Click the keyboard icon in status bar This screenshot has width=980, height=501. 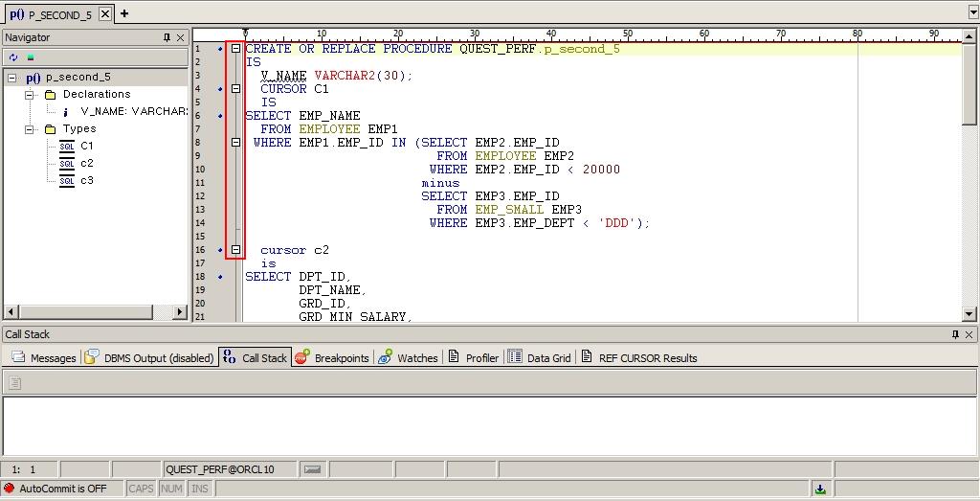coord(312,469)
